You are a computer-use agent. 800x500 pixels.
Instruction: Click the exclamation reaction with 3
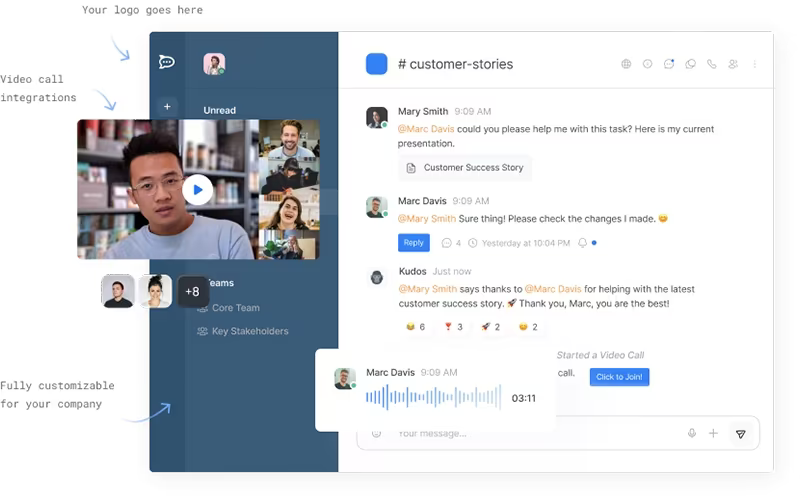coord(453,327)
